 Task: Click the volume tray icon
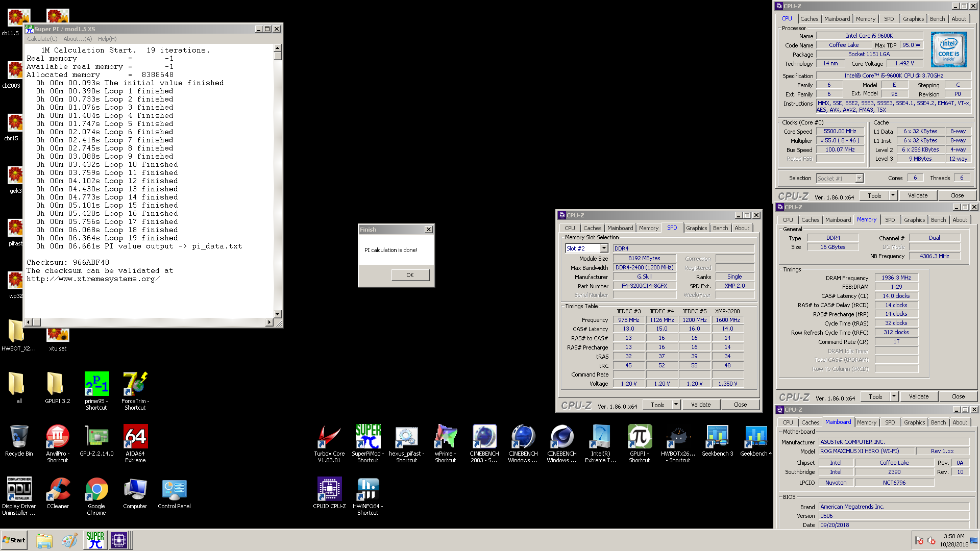(x=930, y=541)
